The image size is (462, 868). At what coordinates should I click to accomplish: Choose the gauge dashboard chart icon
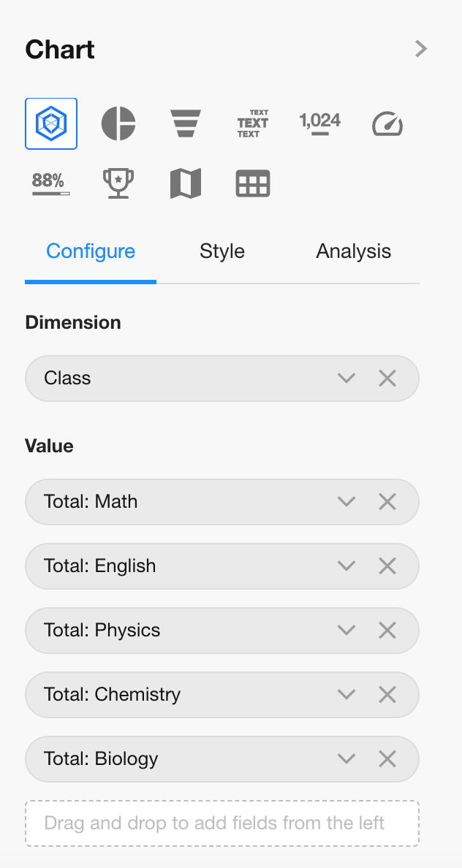[x=387, y=123]
